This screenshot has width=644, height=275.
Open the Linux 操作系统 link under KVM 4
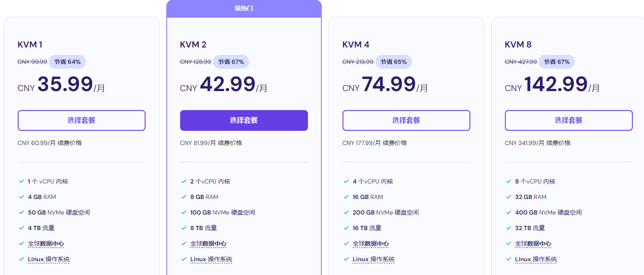tap(374, 259)
